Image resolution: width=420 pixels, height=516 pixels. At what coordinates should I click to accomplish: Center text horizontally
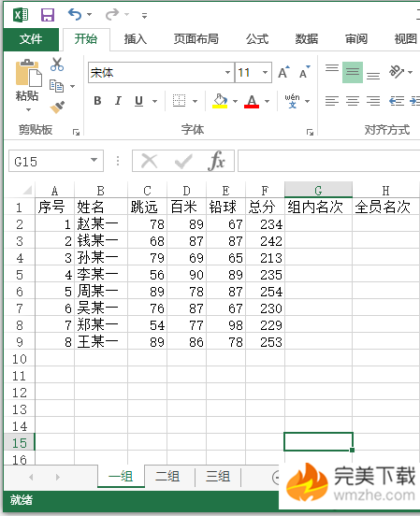coord(353,101)
